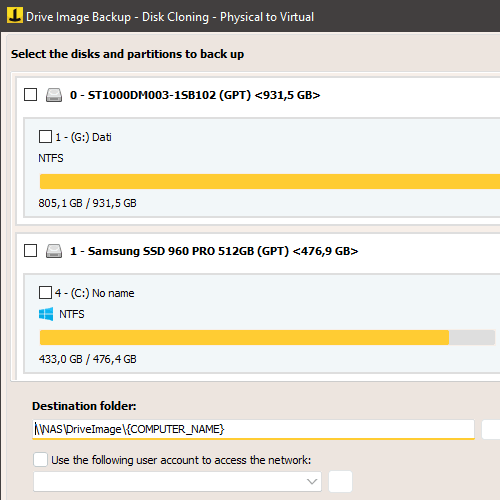The height and width of the screenshot is (500, 500).
Task: Click the '433,0 GB / 476,4 GB' text
Action: (88, 359)
